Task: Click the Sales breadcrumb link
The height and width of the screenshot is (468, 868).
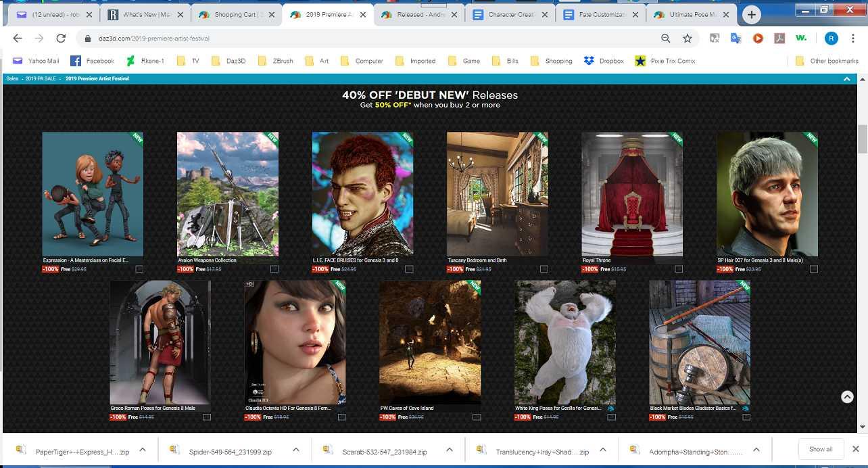Action: pos(12,78)
